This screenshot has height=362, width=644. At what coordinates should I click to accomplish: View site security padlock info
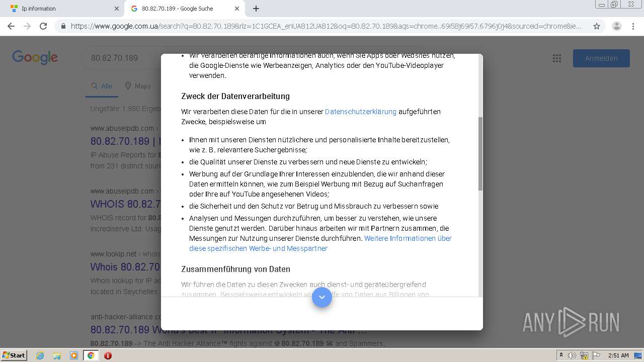click(x=63, y=26)
